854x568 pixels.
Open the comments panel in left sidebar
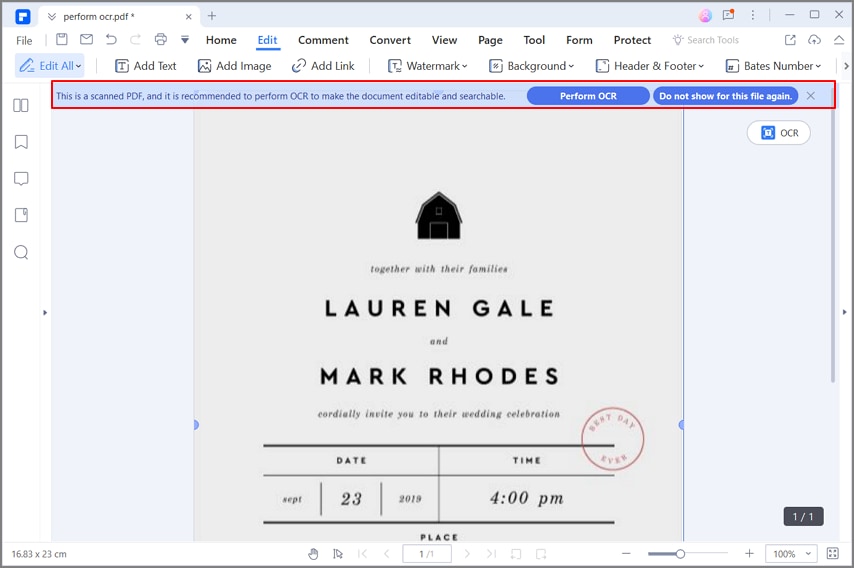(x=21, y=179)
